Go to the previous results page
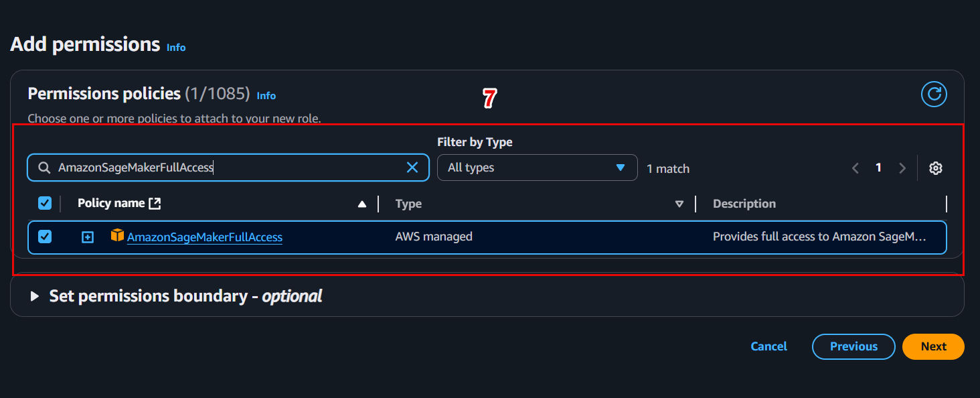 (x=855, y=168)
